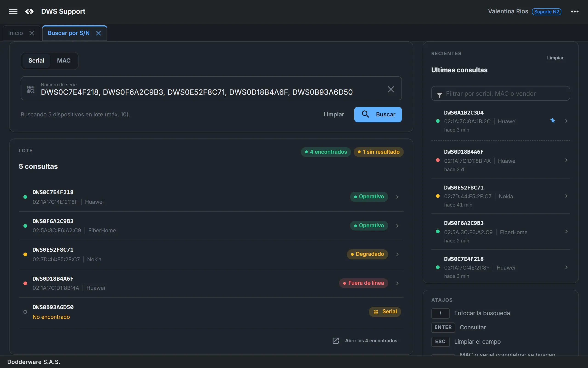588x368 pixels.
Task: Click the Numero de serie input field
Action: [x=211, y=88]
